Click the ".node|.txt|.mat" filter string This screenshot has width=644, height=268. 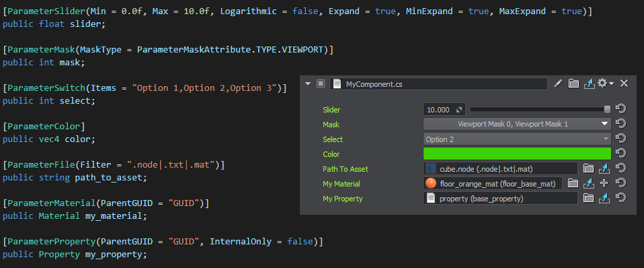(x=173, y=165)
